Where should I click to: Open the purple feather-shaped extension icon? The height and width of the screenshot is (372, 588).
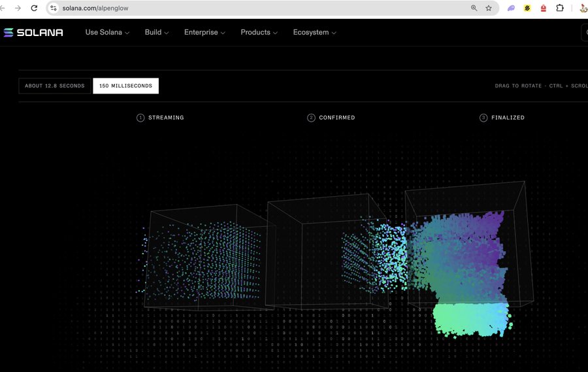pyautogui.click(x=511, y=8)
